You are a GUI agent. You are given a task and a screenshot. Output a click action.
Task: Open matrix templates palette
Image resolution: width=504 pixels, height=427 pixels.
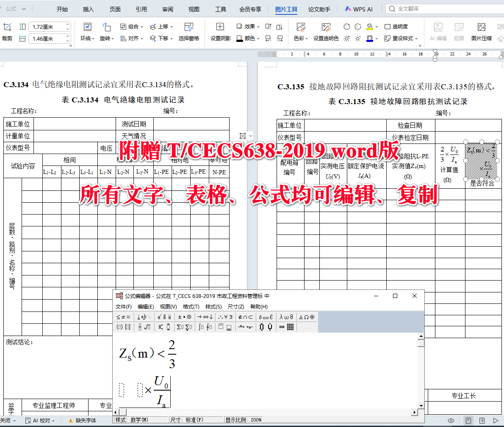click(286, 327)
